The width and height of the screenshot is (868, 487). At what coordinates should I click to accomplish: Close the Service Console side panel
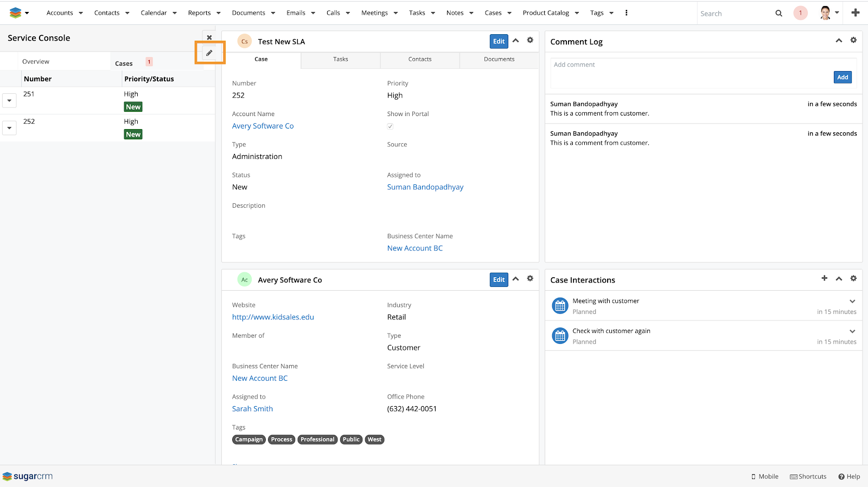209,37
